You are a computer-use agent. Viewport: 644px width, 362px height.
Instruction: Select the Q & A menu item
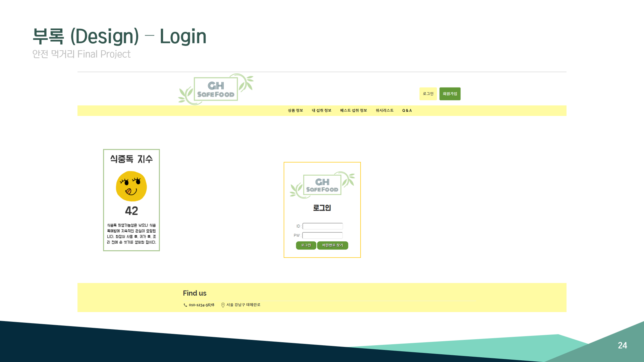407,111
